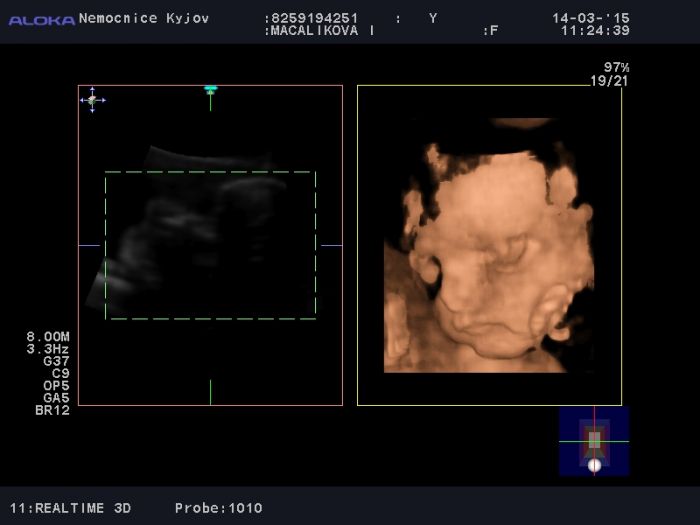This screenshot has height=525, width=700.
Task: Click the 19/21 frame counter
Action: coord(609,81)
